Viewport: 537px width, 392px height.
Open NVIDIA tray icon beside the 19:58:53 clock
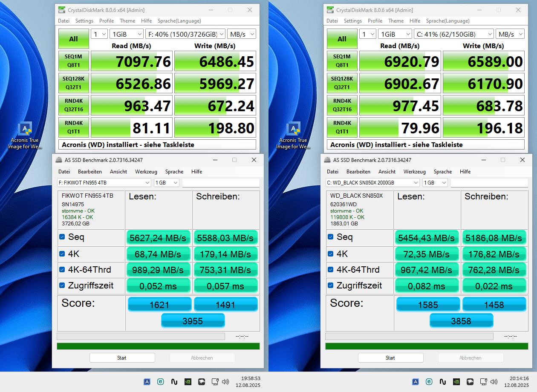coord(188,382)
